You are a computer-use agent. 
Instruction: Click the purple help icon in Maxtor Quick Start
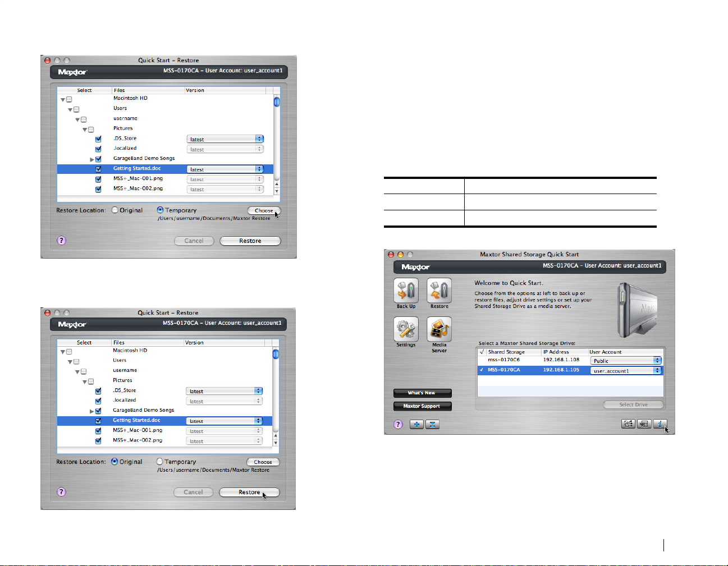(x=398, y=424)
